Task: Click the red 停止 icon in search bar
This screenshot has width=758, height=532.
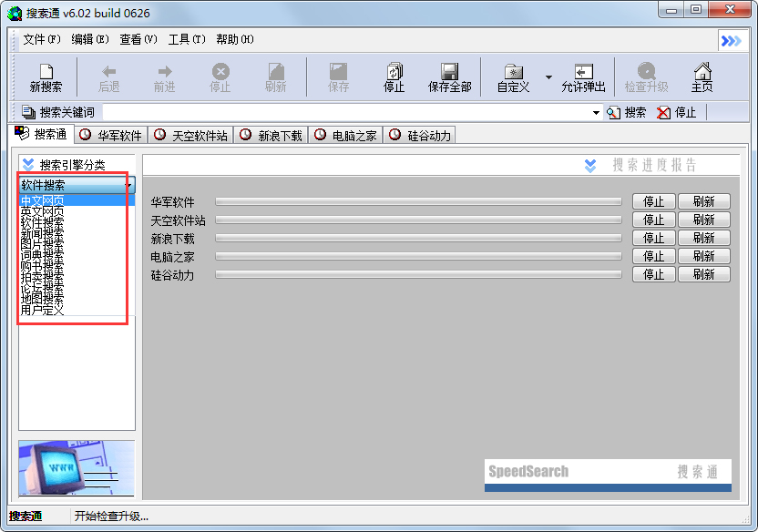Action: 664,112
